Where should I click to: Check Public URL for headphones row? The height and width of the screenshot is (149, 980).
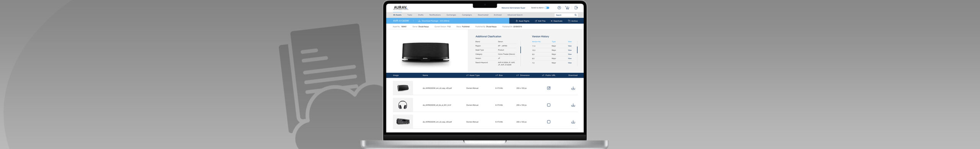[x=549, y=105]
